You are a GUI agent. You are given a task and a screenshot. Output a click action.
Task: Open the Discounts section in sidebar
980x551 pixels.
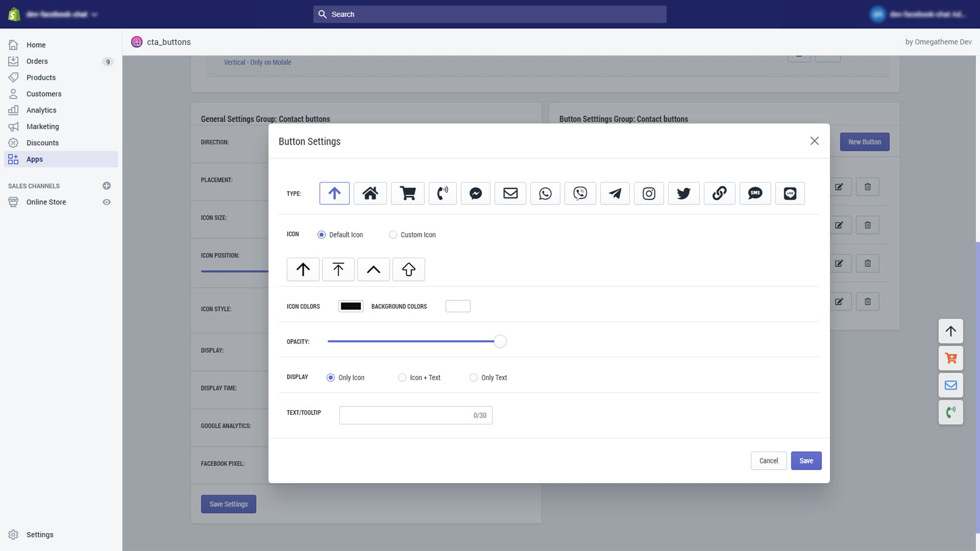(42, 142)
